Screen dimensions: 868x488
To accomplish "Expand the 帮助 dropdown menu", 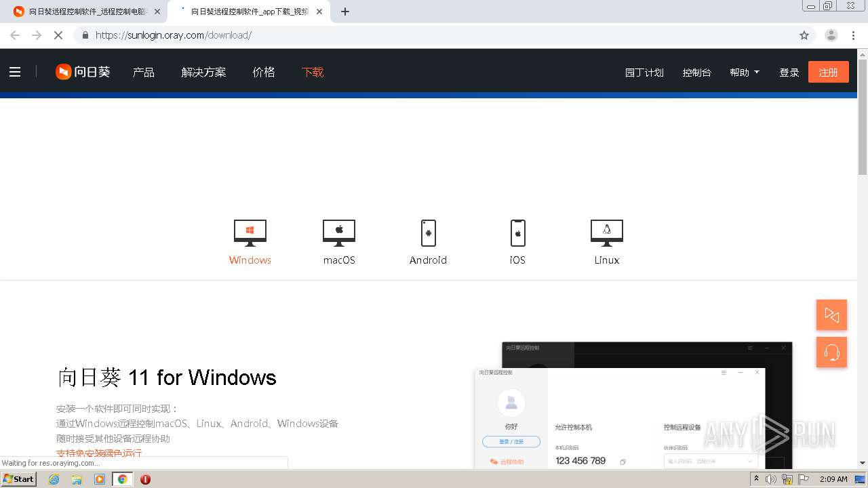I will point(745,73).
